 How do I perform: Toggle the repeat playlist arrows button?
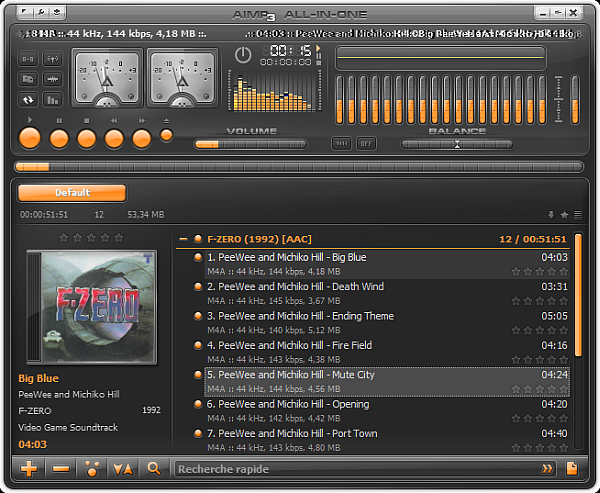click(x=28, y=100)
